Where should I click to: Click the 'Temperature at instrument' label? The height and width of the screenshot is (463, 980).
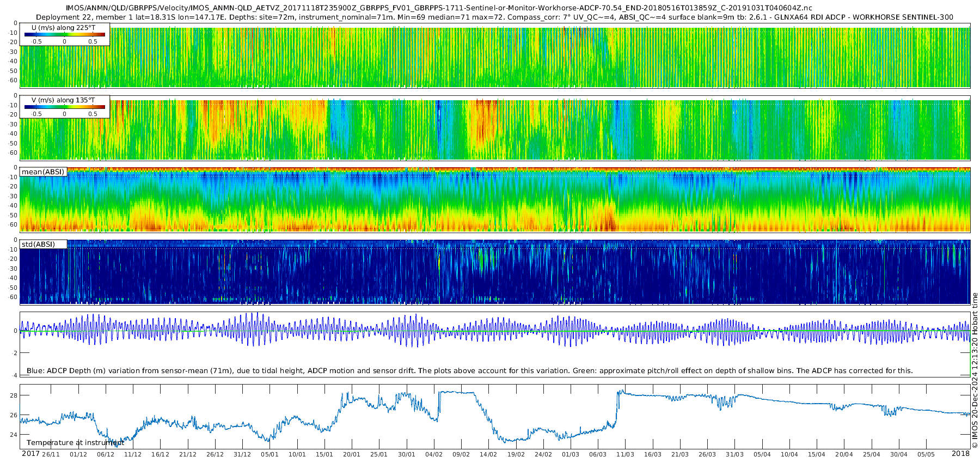(75, 443)
